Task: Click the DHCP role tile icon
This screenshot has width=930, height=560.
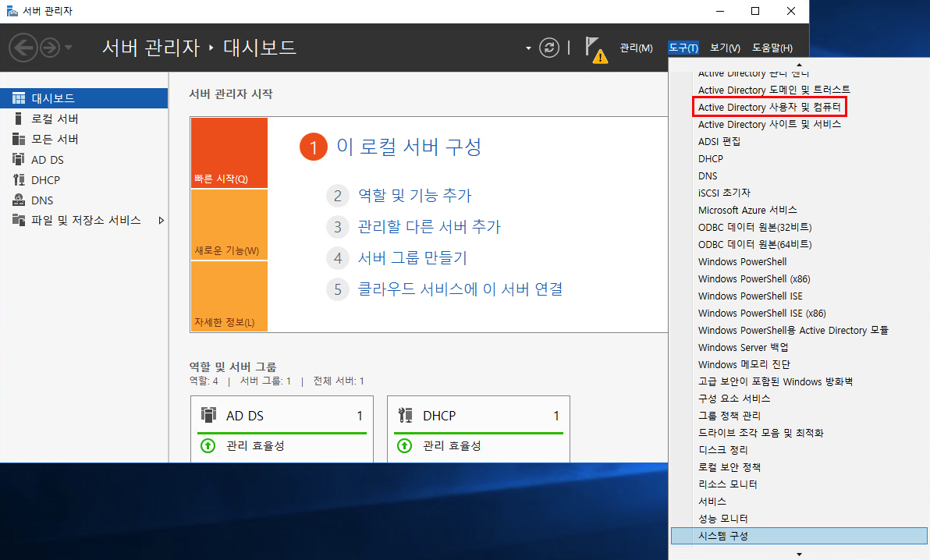Action: coord(405,415)
